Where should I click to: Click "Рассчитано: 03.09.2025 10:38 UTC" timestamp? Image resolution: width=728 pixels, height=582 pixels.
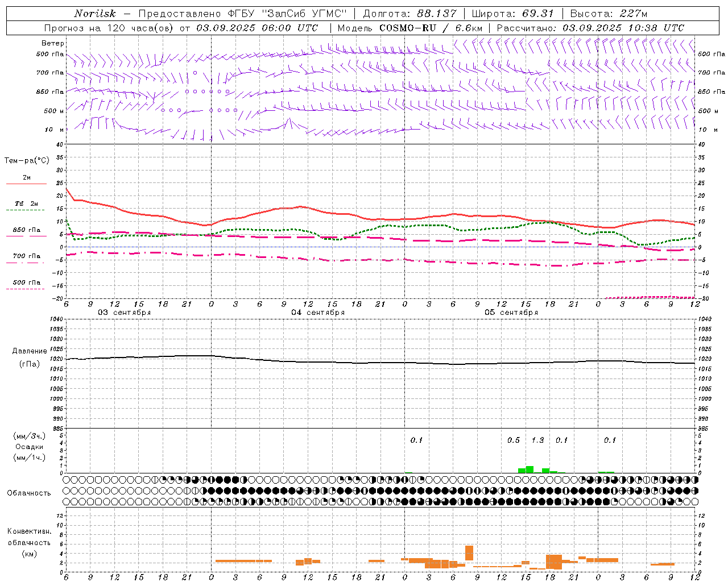pos(590,28)
